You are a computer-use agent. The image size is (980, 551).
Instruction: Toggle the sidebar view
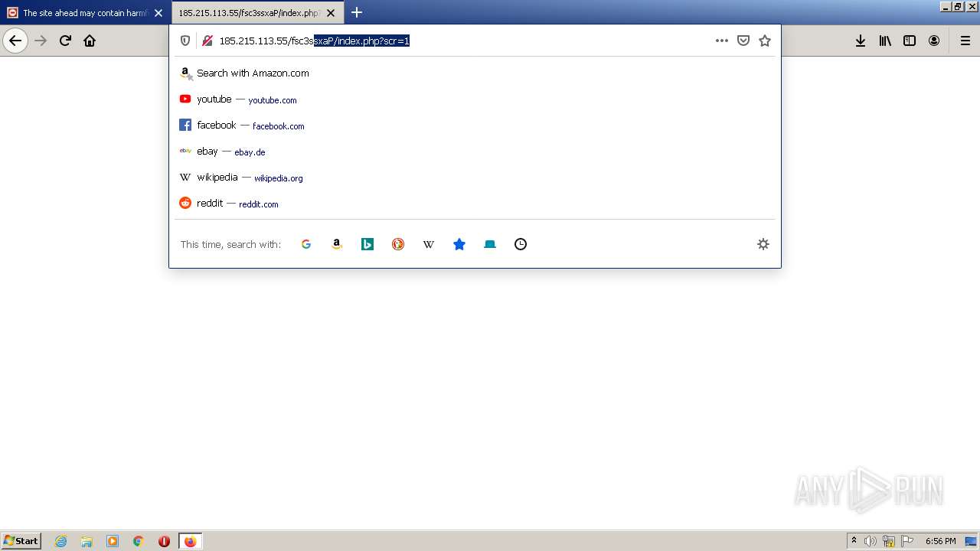coord(910,41)
